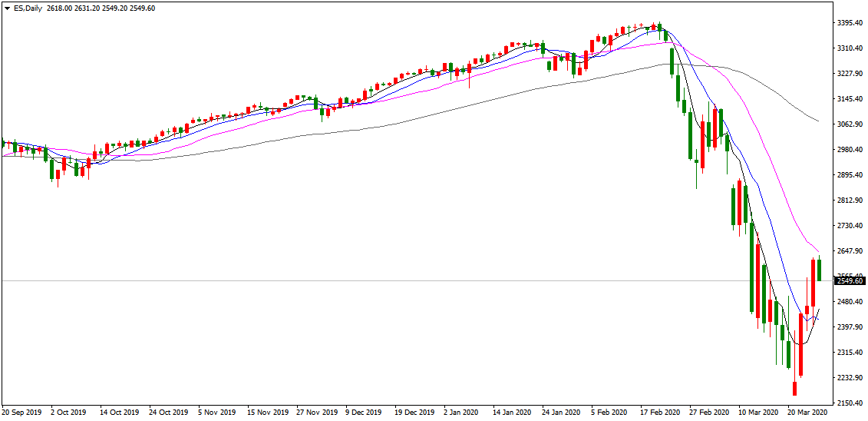Click the 27 Nov 2019 date label
Screen dimensions: 868x421
coord(318,413)
